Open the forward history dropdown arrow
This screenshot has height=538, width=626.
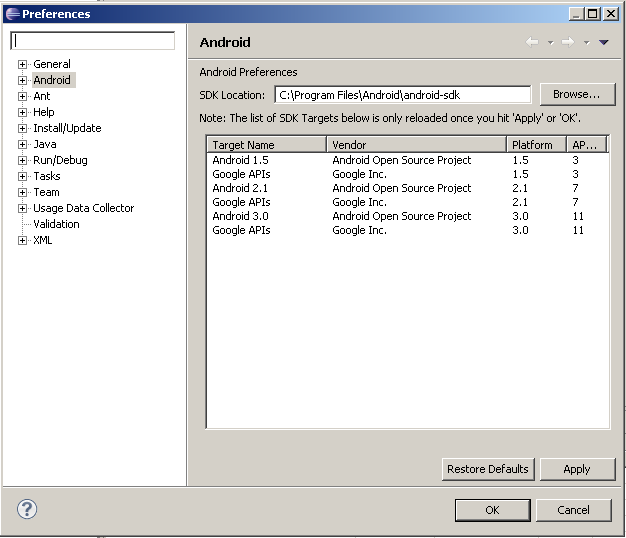(x=586, y=42)
